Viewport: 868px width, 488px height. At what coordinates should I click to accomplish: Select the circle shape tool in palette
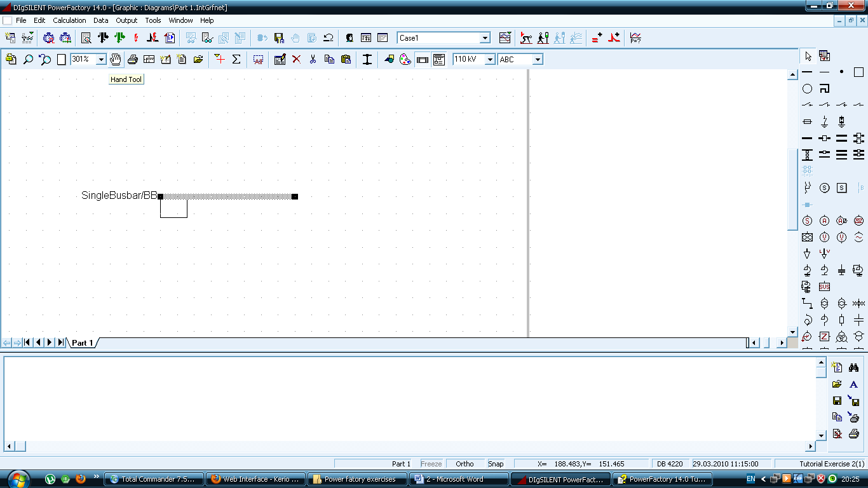[x=807, y=89]
